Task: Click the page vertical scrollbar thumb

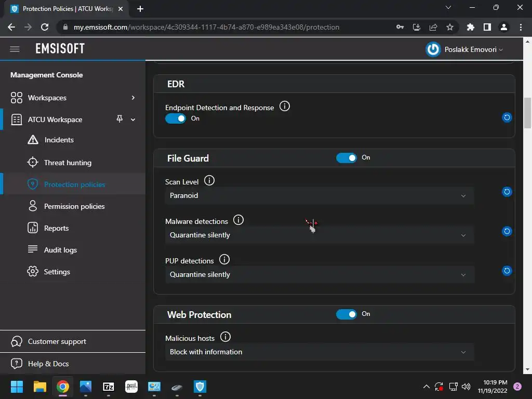Action: pos(527,113)
